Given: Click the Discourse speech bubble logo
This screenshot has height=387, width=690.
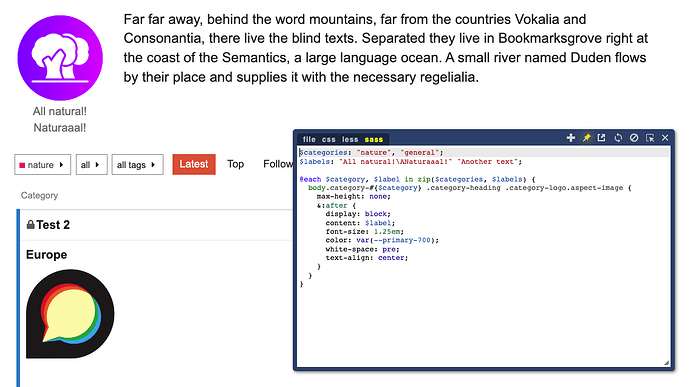Looking at the screenshot, I should (x=70, y=313).
